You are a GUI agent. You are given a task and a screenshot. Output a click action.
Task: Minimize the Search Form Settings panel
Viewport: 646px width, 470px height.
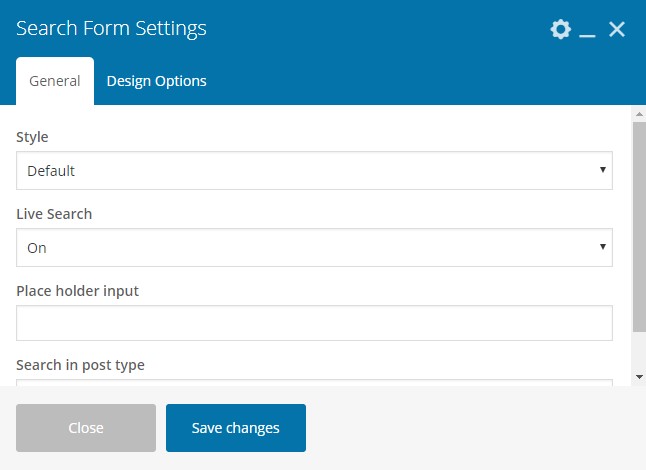coord(588,31)
